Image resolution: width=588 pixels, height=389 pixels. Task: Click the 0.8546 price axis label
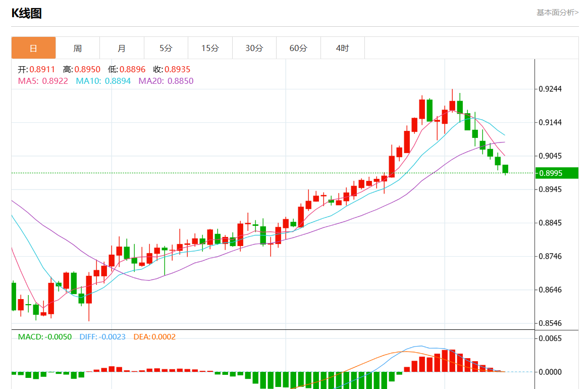551,323
